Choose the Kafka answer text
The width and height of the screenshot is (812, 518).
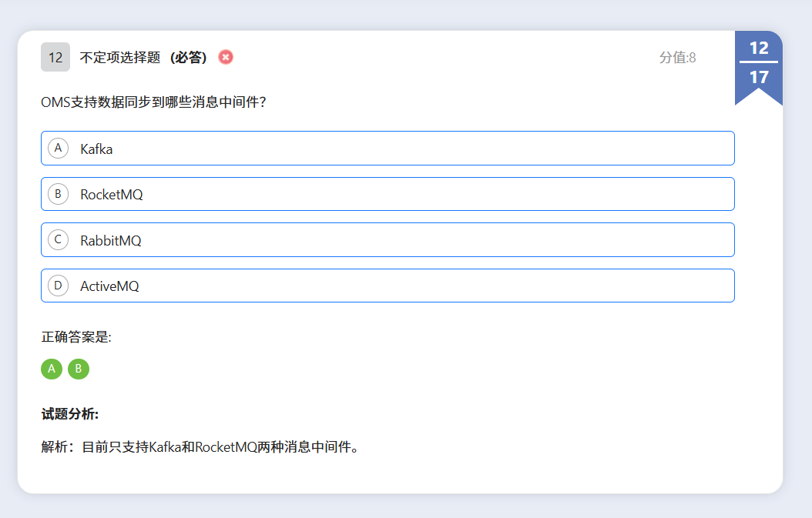coord(96,149)
